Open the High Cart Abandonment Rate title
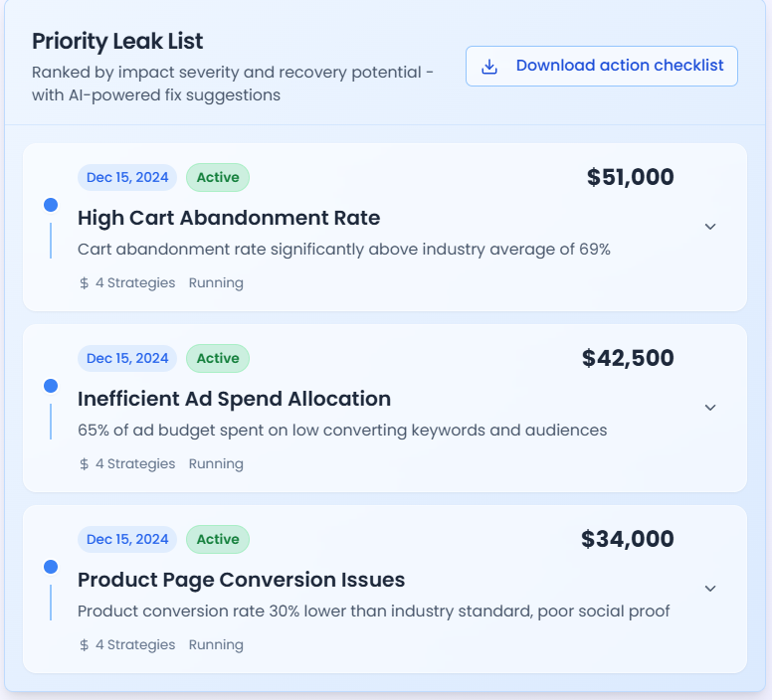 [229, 218]
